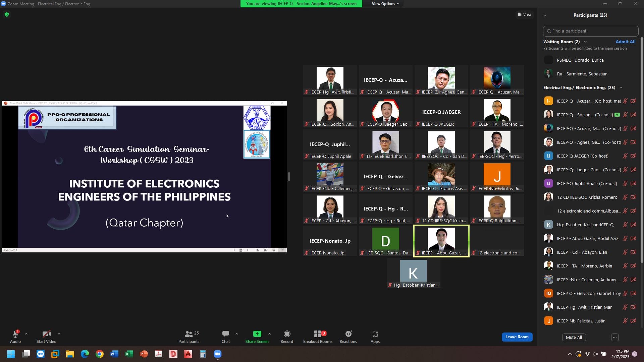Open the Participants panel icon

point(189,334)
